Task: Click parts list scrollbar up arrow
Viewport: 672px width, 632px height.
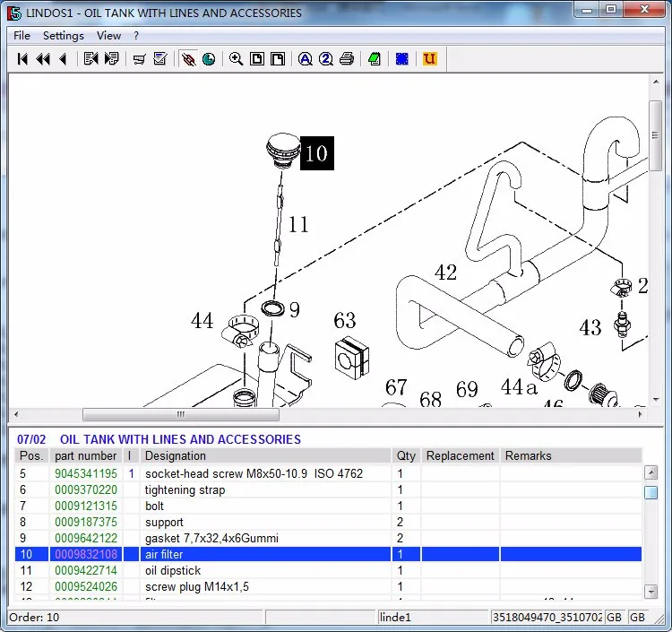Action: click(x=651, y=472)
